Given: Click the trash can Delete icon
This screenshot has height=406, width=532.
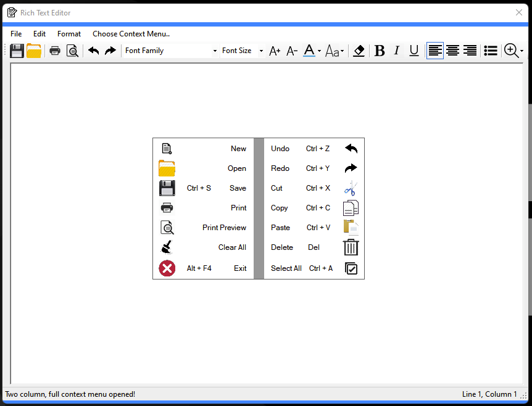Looking at the screenshot, I should (x=351, y=247).
